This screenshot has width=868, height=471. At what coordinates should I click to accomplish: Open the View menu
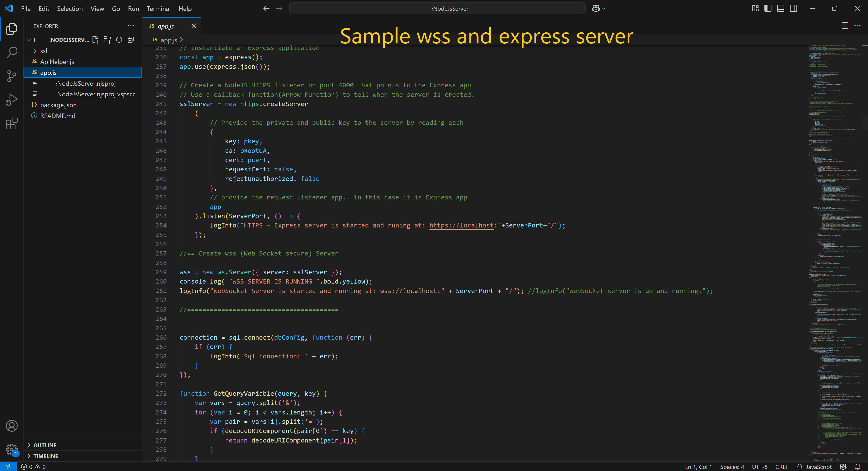[x=97, y=8]
